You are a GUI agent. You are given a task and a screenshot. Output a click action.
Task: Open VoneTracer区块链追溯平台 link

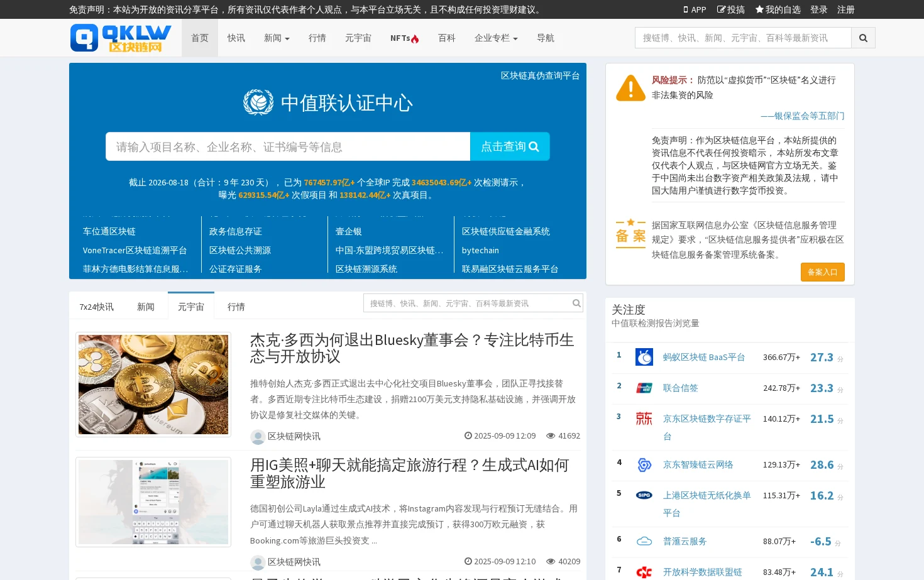135,250
